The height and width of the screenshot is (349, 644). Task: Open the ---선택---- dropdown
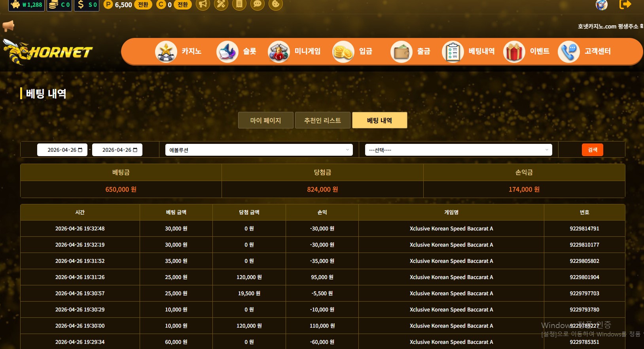pos(458,150)
